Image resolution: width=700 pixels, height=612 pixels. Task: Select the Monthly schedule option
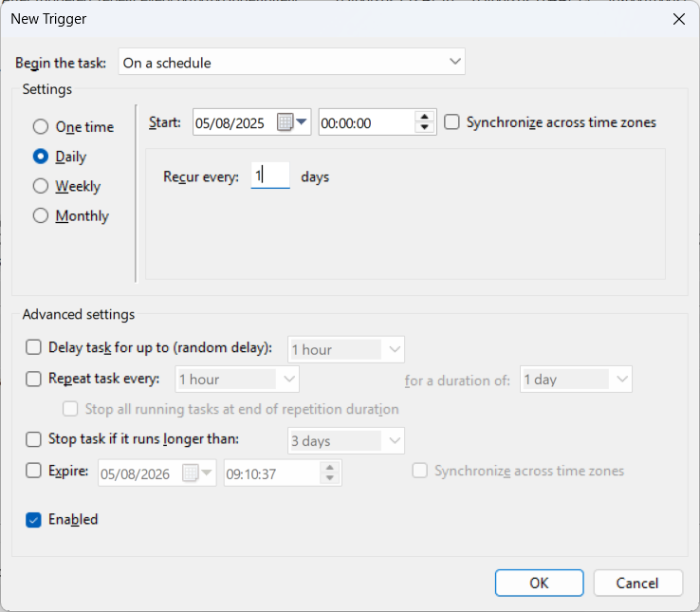[x=41, y=215]
